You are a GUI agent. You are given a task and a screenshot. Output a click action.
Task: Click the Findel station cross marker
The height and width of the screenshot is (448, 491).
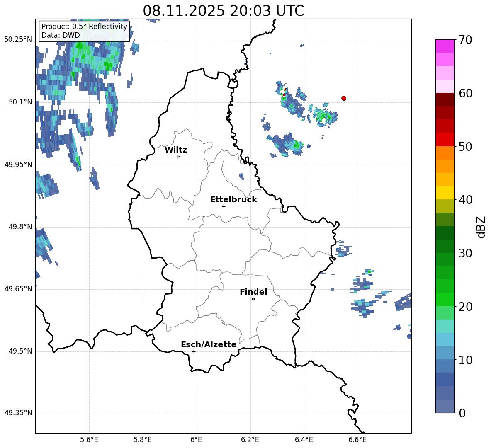click(x=253, y=299)
